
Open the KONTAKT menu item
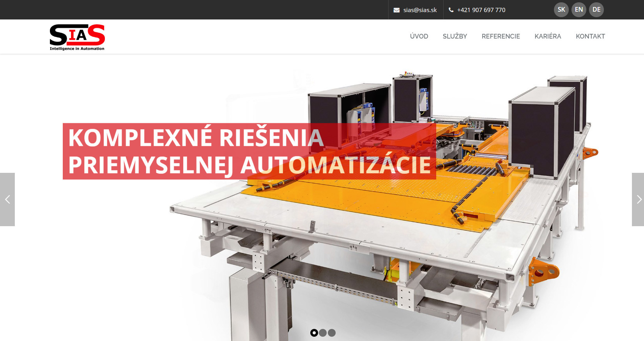click(x=590, y=36)
